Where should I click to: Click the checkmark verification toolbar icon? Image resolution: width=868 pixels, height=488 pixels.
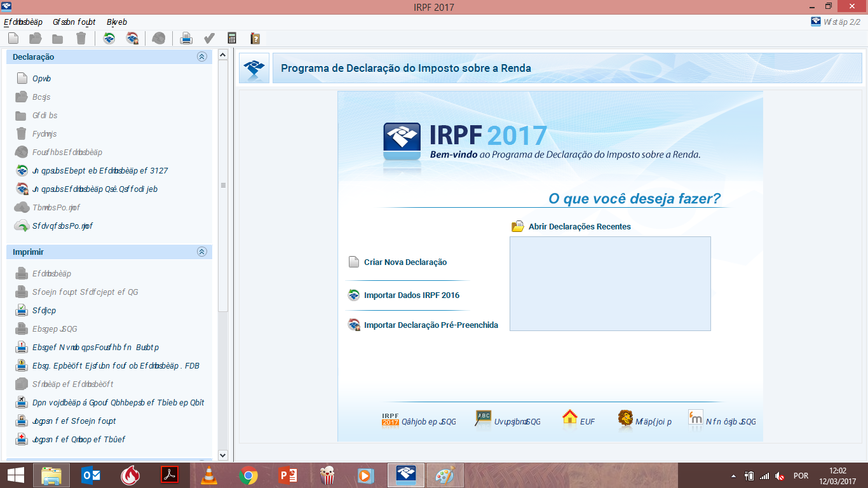209,39
